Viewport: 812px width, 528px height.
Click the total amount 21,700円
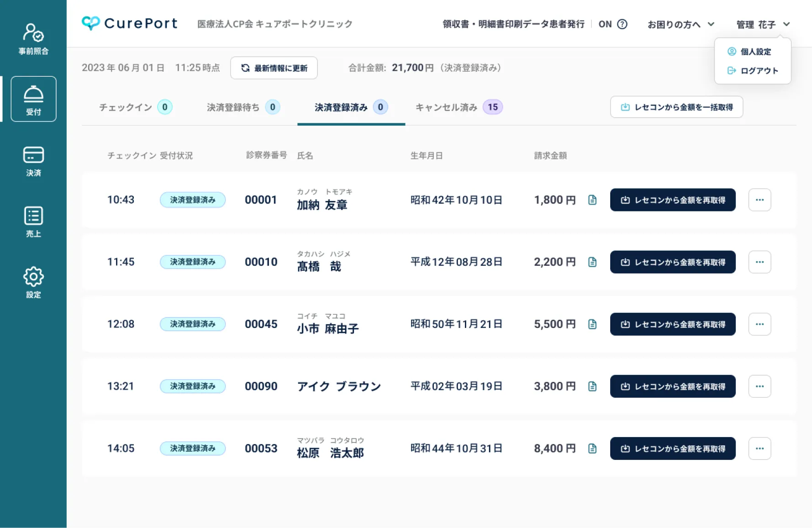(413, 68)
